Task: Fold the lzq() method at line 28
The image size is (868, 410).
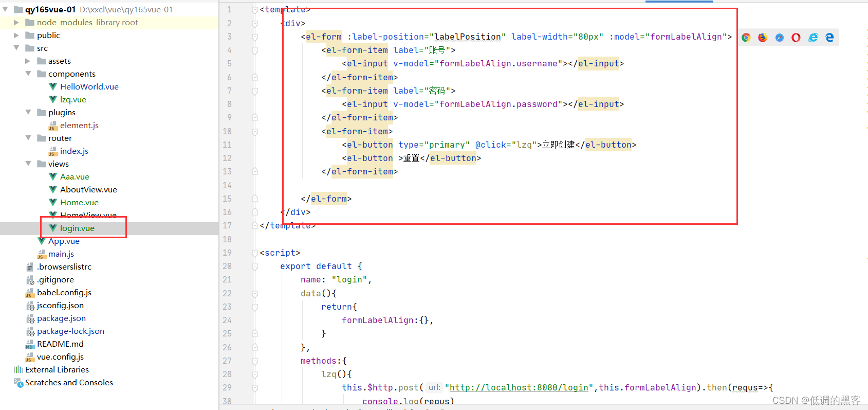Action: 255,374
